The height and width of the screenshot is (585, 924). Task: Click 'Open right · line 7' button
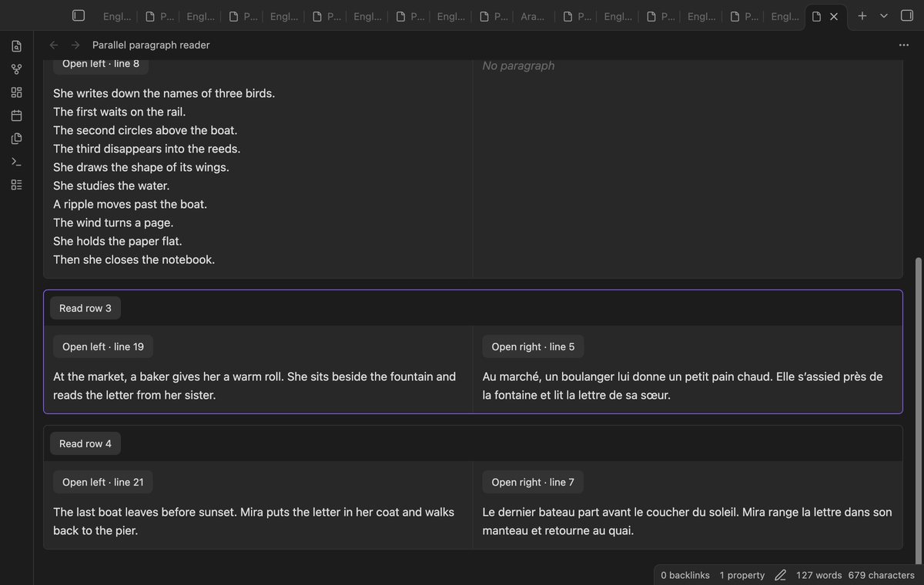click(533, 482)
